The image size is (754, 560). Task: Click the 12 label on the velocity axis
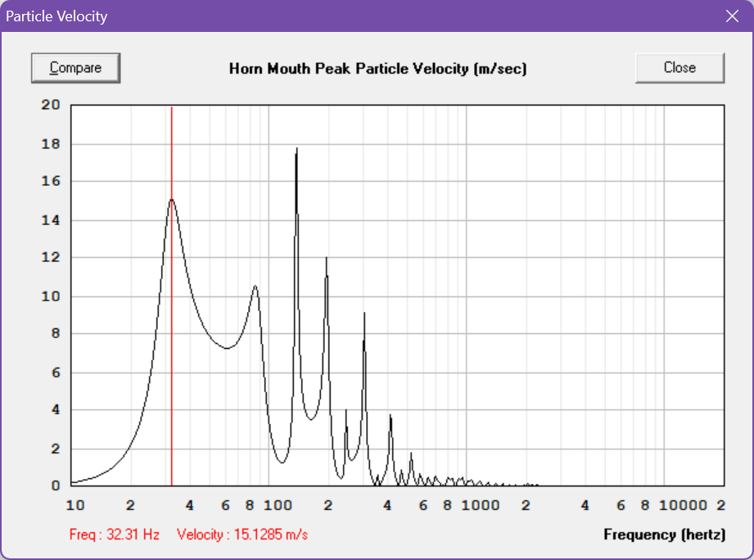point(51,257)
